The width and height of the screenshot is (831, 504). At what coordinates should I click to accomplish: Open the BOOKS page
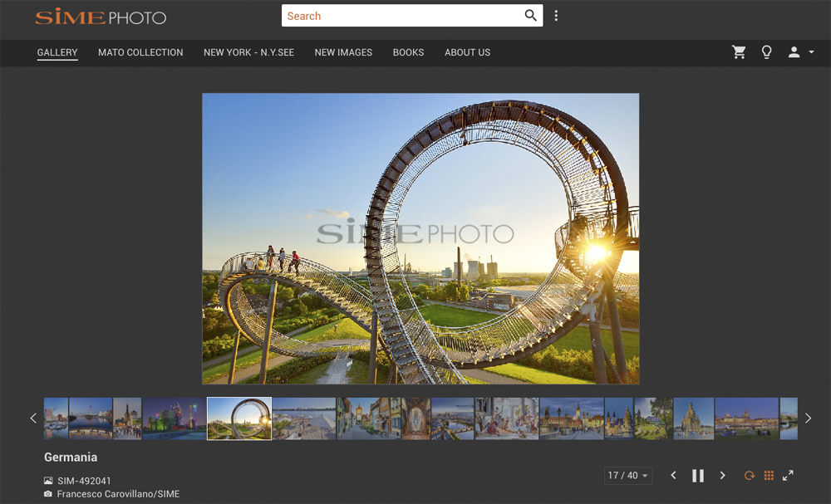(x=408, y=52)
